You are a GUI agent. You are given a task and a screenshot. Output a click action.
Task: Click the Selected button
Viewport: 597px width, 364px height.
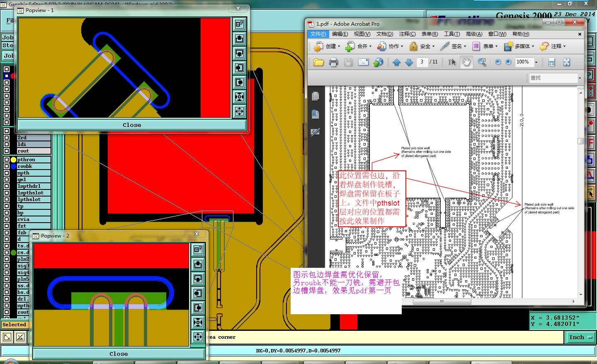click(x=15, y=325)
